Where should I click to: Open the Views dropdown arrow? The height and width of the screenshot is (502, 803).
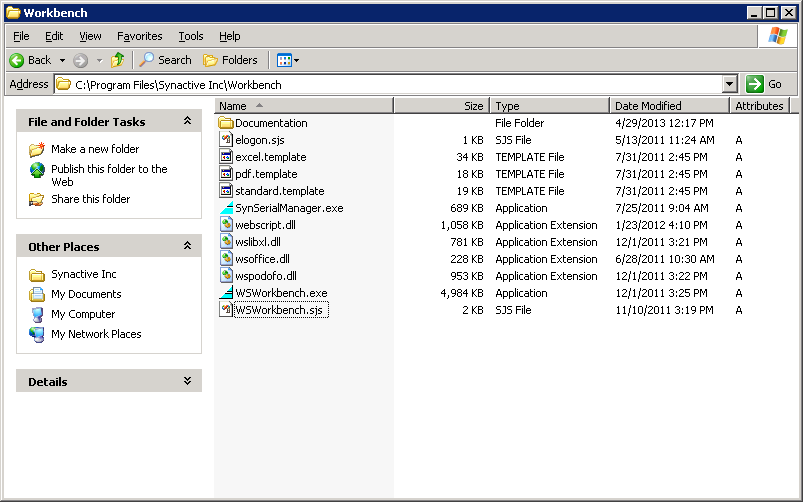click(297, 60)
